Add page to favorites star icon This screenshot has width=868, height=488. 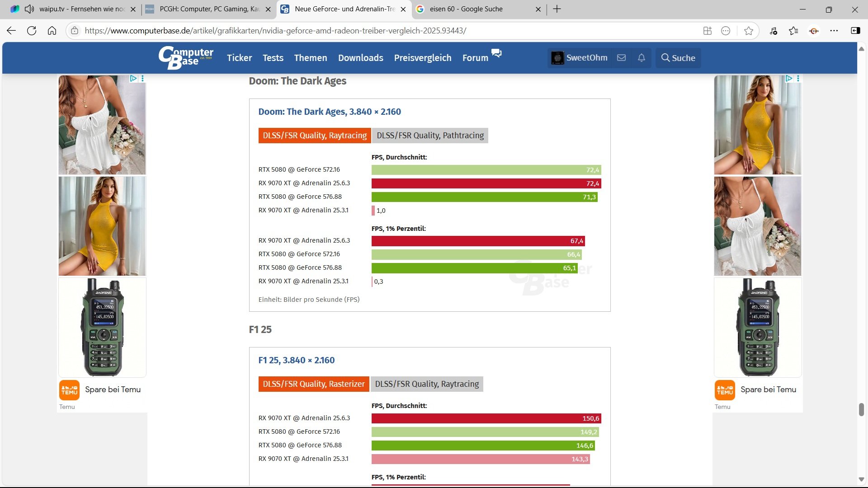click(749, 31)
